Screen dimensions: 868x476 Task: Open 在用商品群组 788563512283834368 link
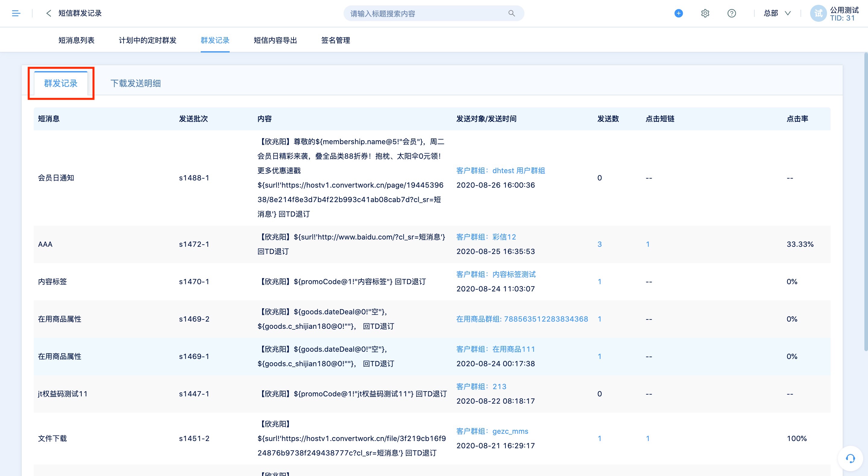coord(522,319)
